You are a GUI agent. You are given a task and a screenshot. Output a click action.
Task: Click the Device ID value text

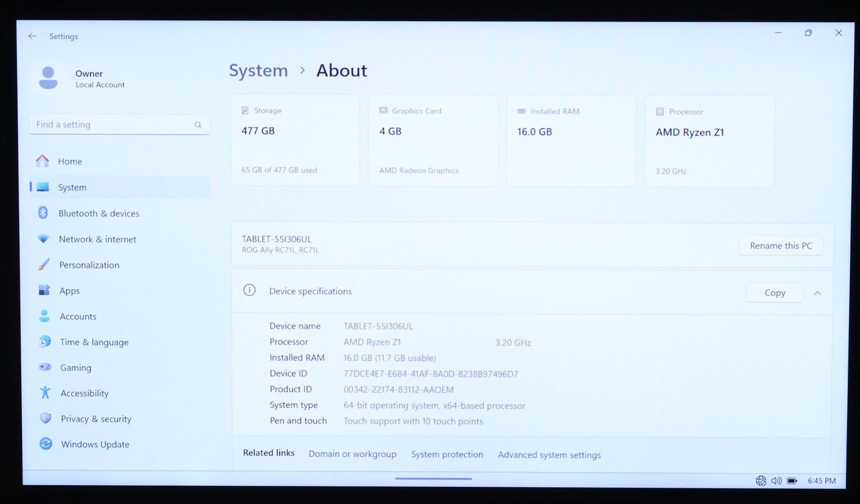pos(431,374)
